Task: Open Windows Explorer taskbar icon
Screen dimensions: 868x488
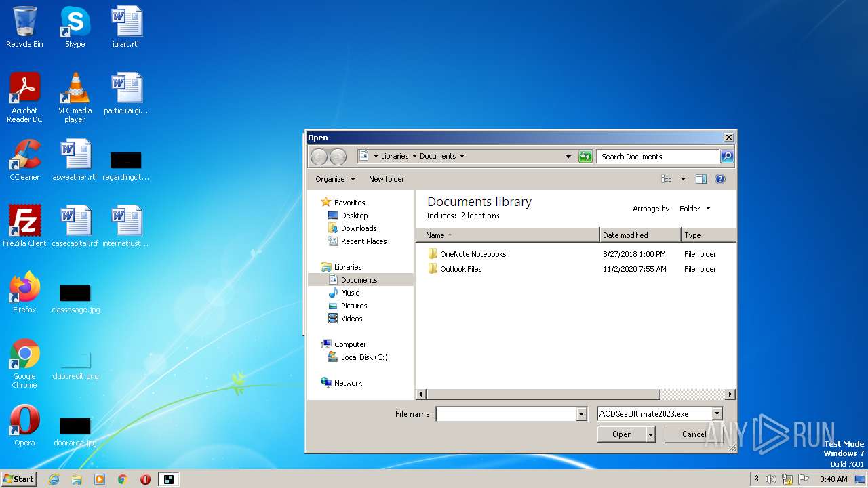Action: 77,479
